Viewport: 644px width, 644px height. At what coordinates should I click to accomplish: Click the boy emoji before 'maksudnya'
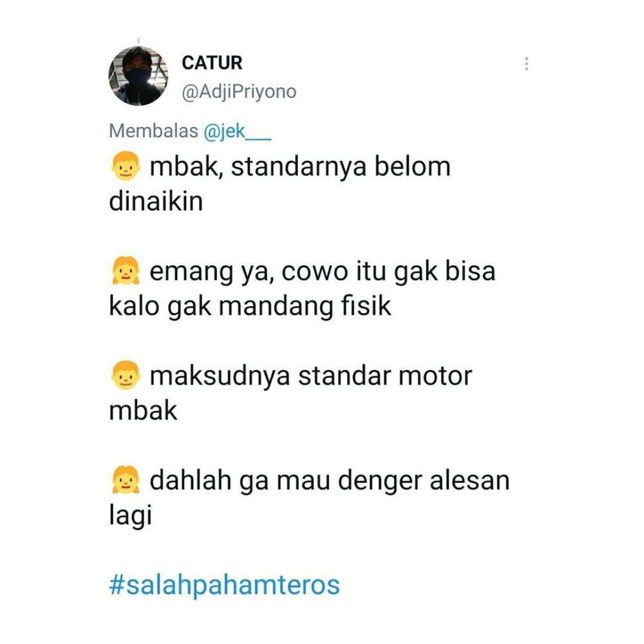coord(126,375)
